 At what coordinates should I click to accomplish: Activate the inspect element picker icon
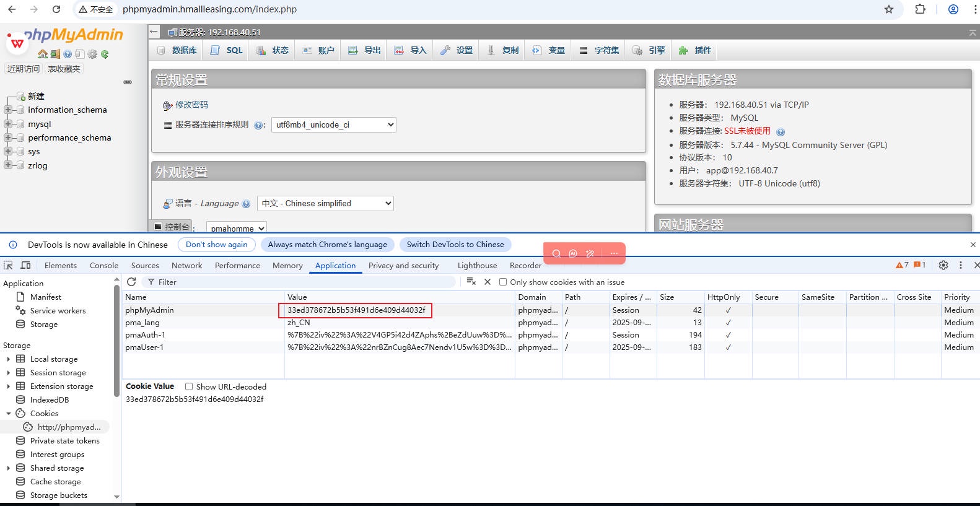coord(9,265)
